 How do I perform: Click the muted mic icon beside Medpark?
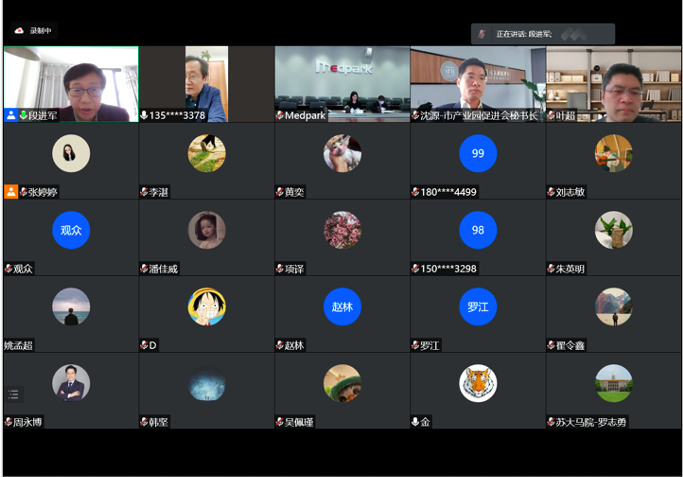(280, 115)
